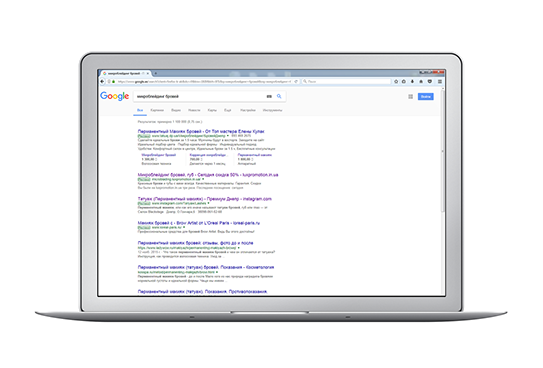Image resolution: width=543 pixels, height=368 pixels.
Task: Open the Google apps grid icon
Action: [410, 97]
